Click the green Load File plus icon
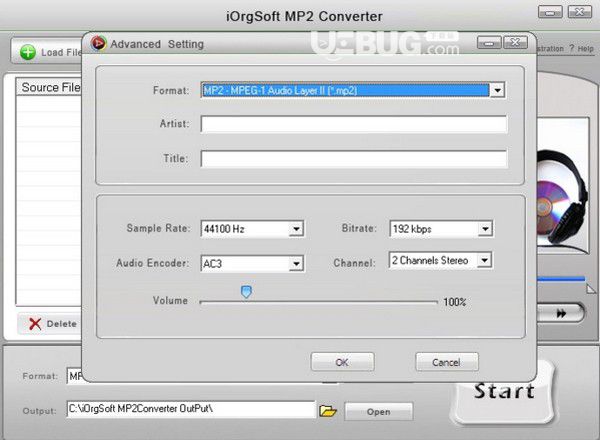This screenshot has width=600, height=440. (x=28, y=52)
